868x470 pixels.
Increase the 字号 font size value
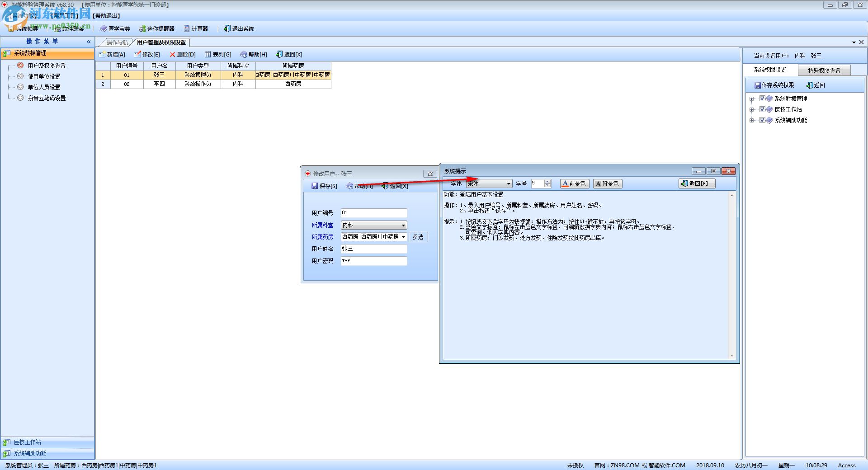click(x=547, y=182)
